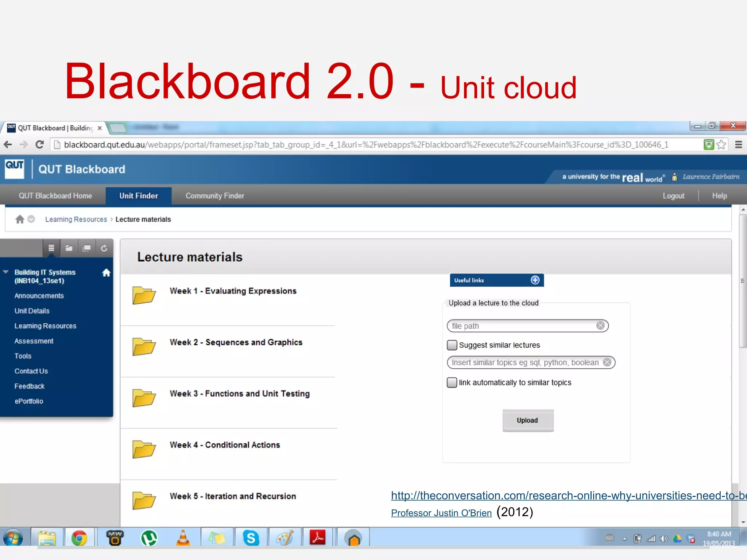747x560 pixels.
Task: Open the Week 5 folder icon
Action: pyautogui.click(x=144, y=501)
